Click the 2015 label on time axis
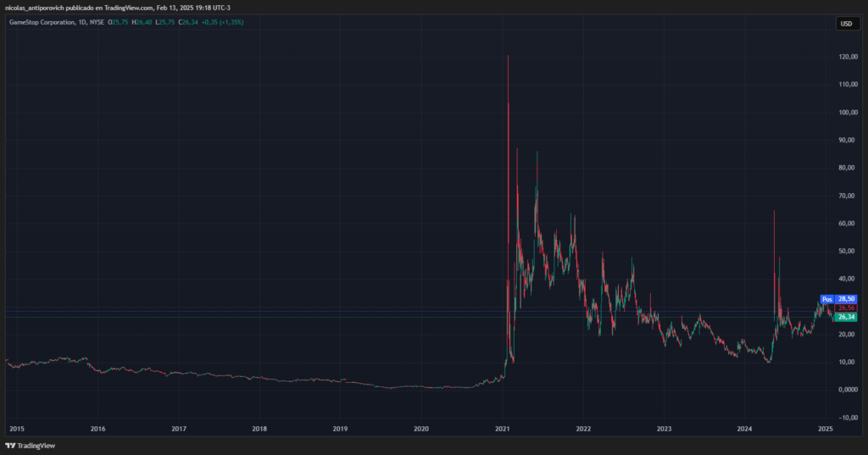 point(17,429)
